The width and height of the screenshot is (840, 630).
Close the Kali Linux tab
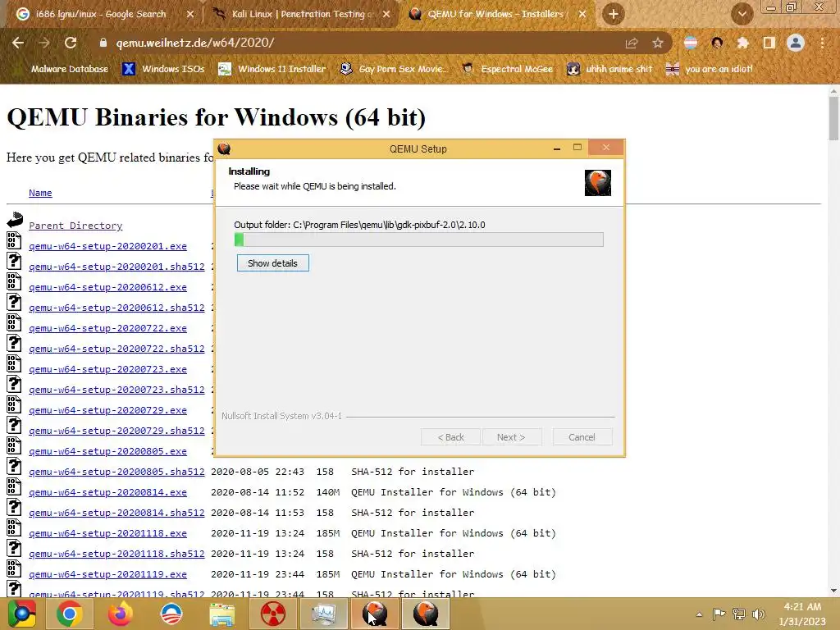point(386,15)
